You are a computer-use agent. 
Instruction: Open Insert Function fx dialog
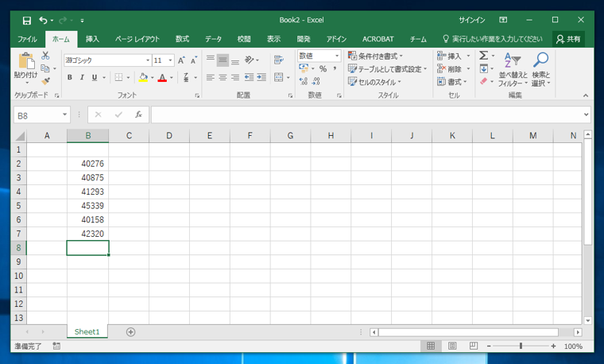[x=138, y=114]
